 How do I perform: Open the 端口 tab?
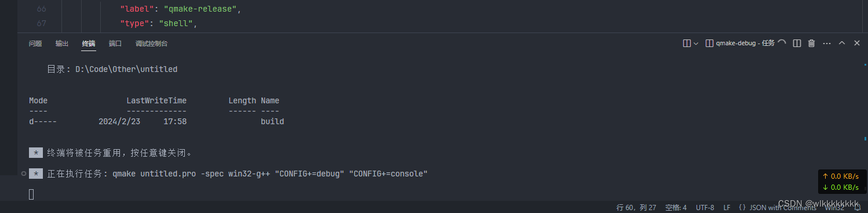point(115,44)
